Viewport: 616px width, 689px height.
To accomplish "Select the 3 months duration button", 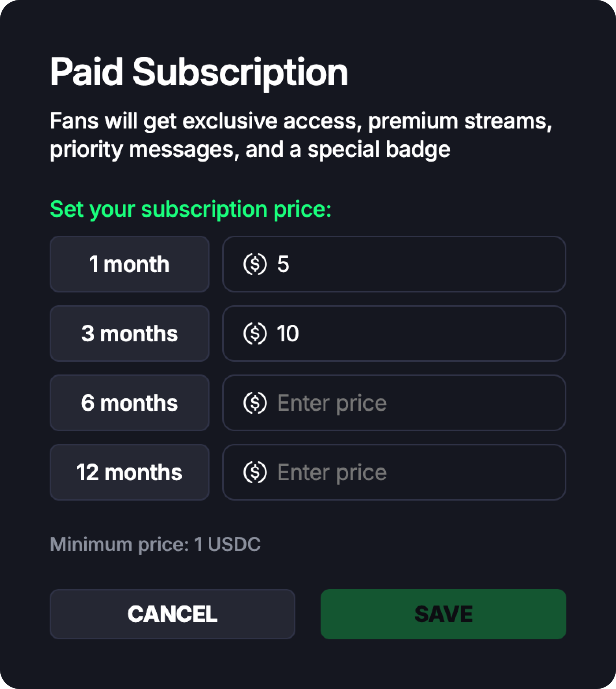I will click(129, 333).
